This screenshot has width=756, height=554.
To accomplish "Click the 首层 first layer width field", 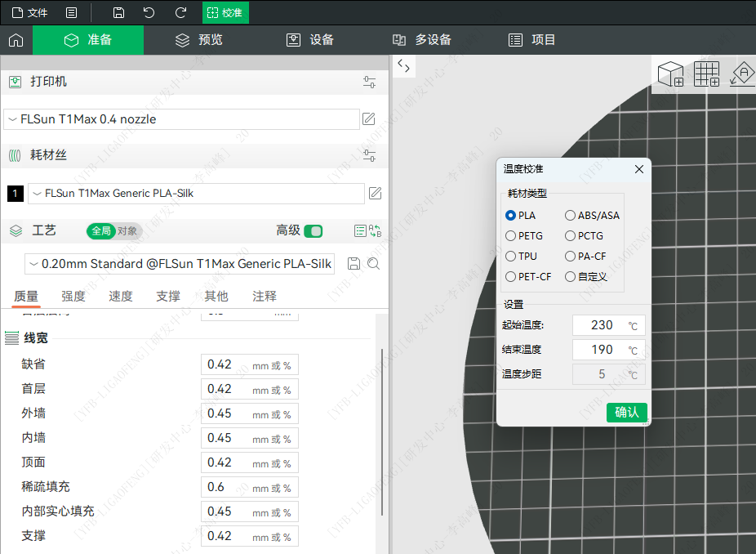I will (250, 389).
